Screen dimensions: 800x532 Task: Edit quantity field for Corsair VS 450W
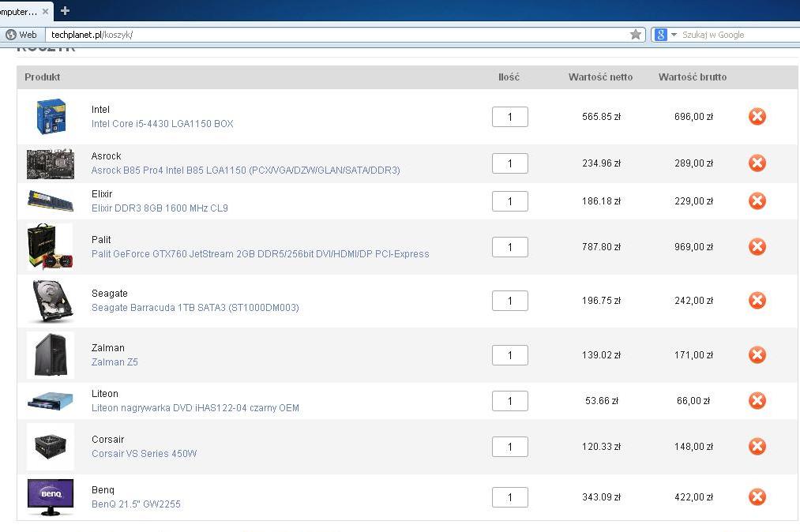point(509,447)
